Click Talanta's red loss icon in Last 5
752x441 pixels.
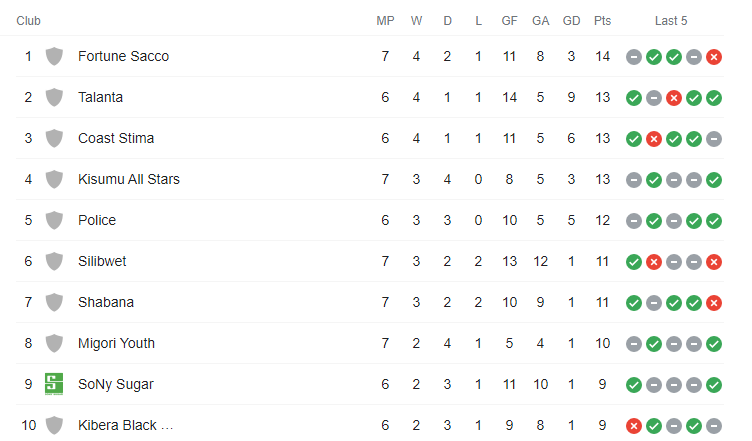[673, 98]
